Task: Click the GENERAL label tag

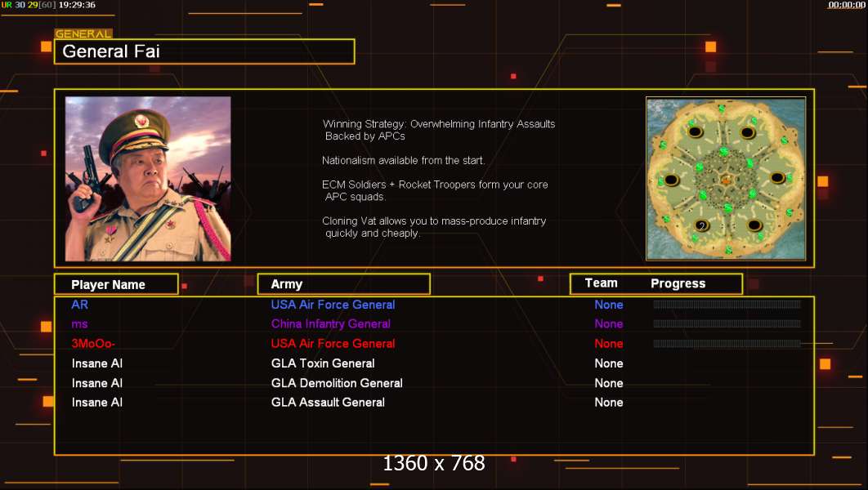Action: 83,33
